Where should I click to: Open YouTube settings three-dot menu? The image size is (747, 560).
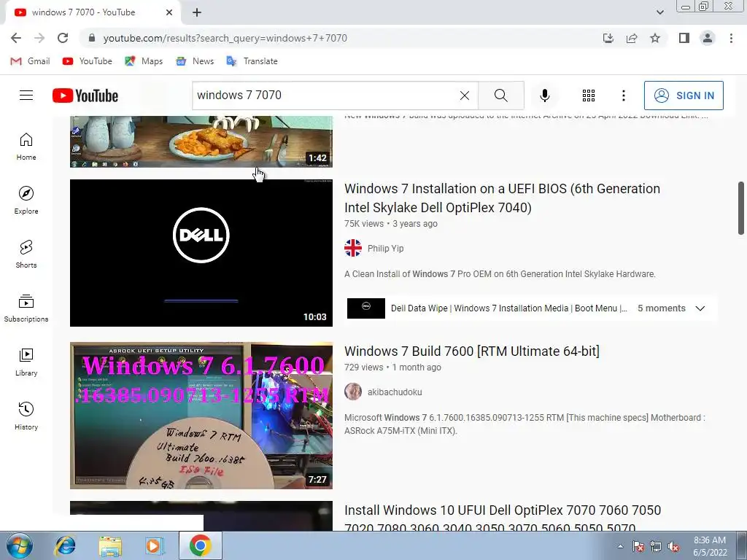pos(623,96)
